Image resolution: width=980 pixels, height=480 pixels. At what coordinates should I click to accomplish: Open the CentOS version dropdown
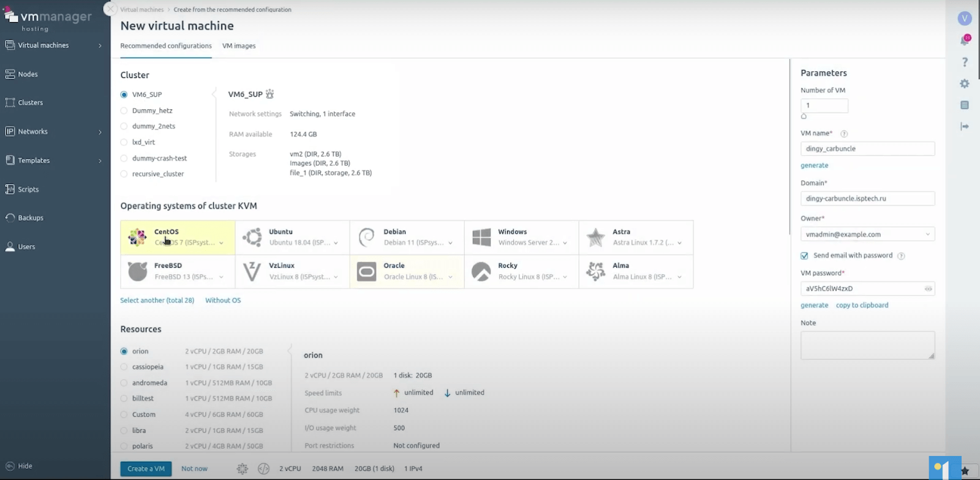(221, 243)
